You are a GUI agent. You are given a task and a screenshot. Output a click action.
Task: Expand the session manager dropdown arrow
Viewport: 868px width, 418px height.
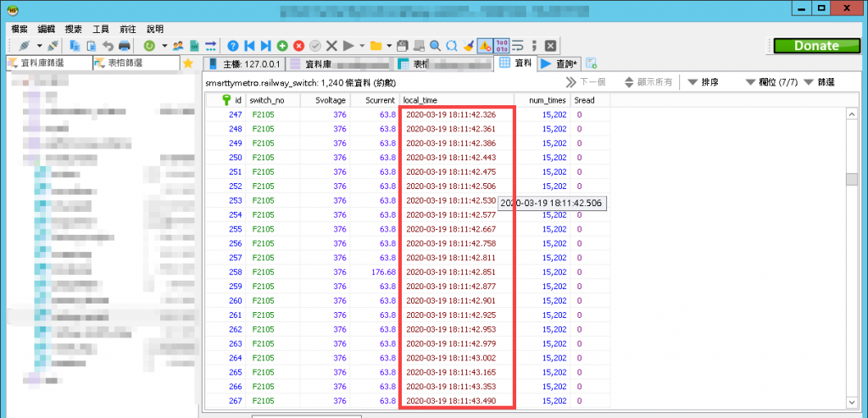pos(39,46)
